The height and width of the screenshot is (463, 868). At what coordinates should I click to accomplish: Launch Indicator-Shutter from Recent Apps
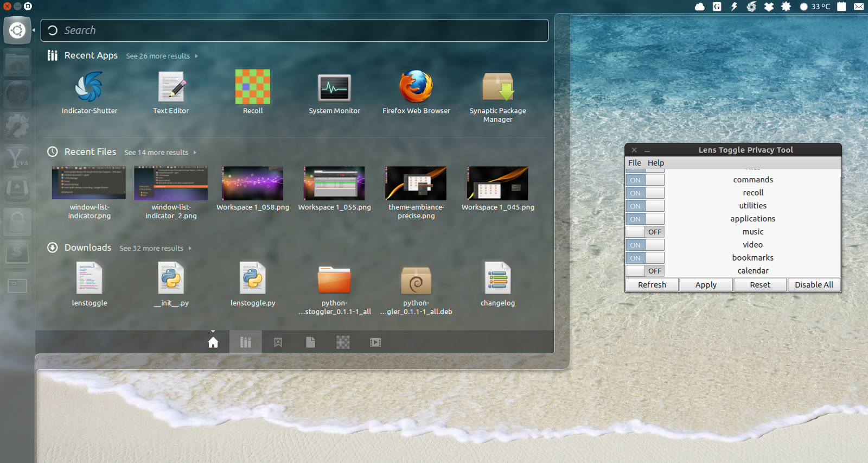click(89, 88)
